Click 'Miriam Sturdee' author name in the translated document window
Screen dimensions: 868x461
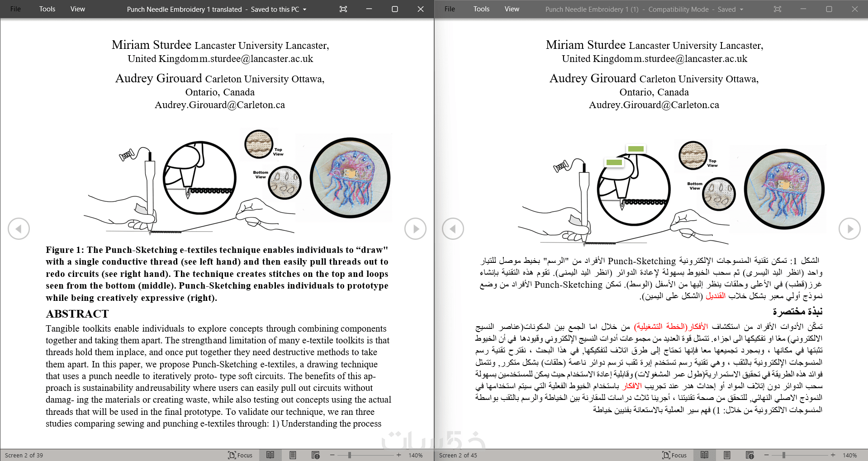[152, 45]
